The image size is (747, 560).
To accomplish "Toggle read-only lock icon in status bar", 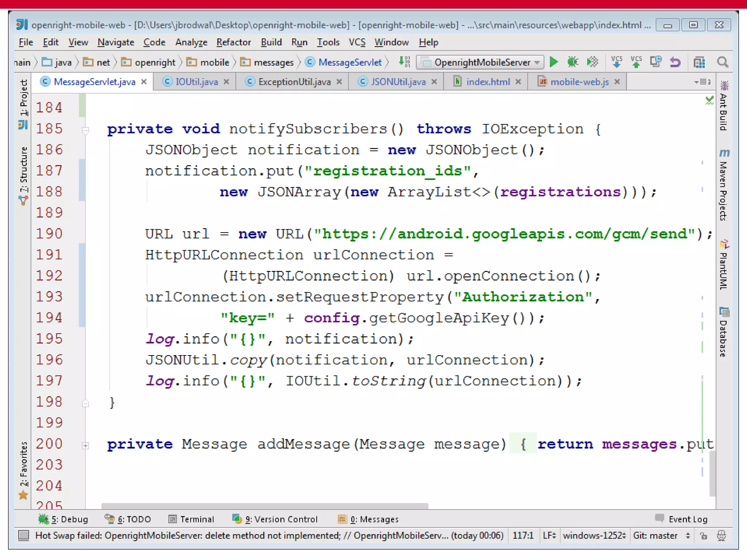I will [x=704, y=536].
